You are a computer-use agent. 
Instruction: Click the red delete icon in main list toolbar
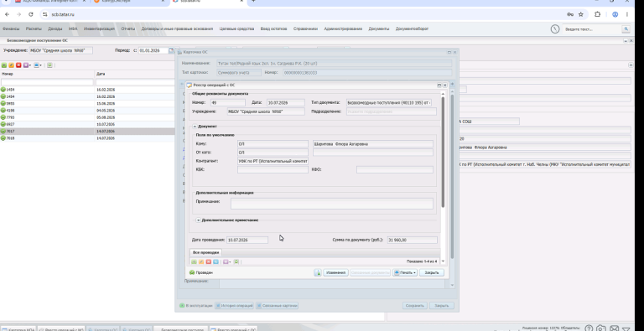18,65
